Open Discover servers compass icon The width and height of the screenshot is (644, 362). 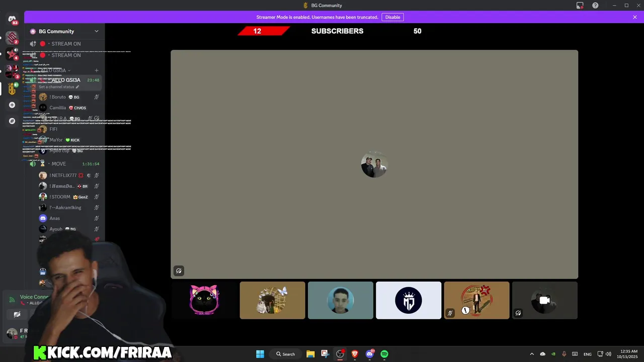tap(12, 121)
